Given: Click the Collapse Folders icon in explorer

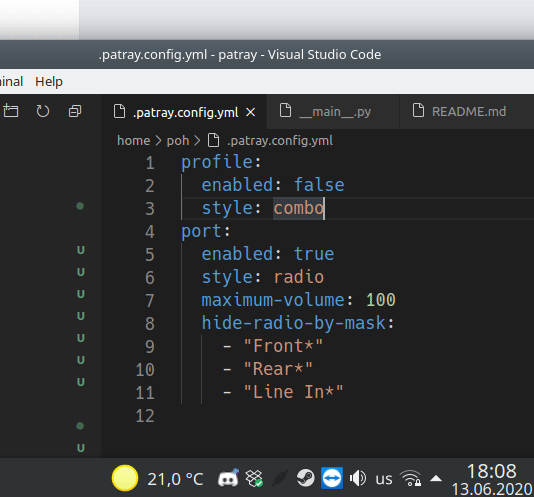Looking at the screenshot, I should (x=75, y=111).
